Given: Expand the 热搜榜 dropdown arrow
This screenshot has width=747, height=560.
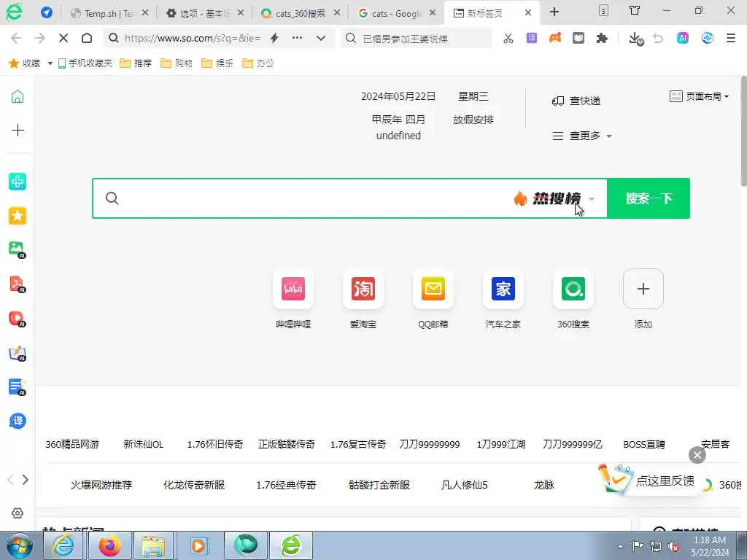Looking at the screenshot, I should tap(592, 198).
